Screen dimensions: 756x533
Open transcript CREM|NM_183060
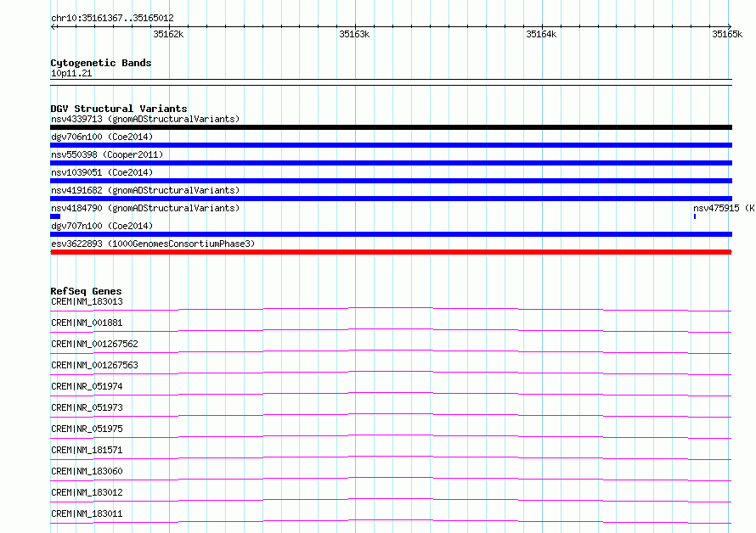(x=87, y=471)
